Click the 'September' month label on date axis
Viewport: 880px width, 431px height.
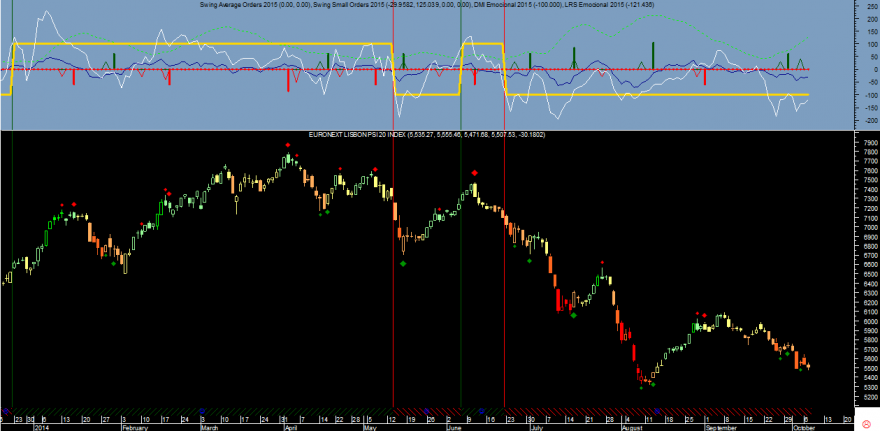[x=719, y=428]
